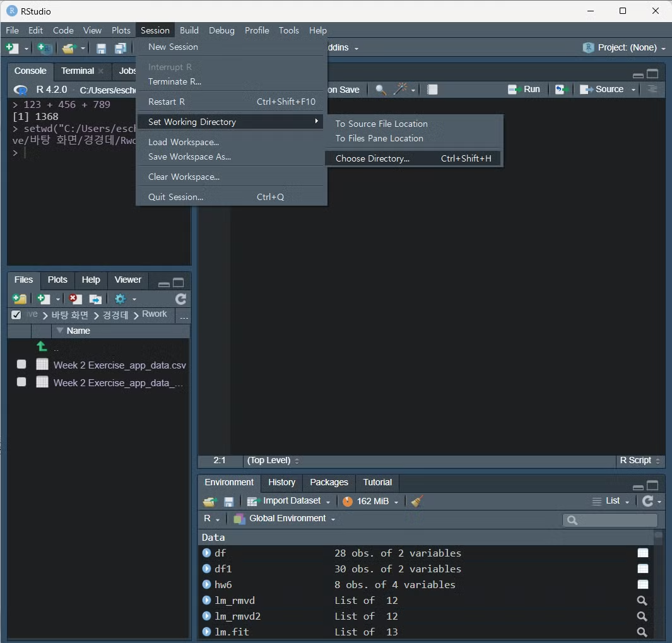The height and width of the screenshot is (643, 672).
Task: Click the Save workspace icon in Environment
Action: tap(229, 501)
